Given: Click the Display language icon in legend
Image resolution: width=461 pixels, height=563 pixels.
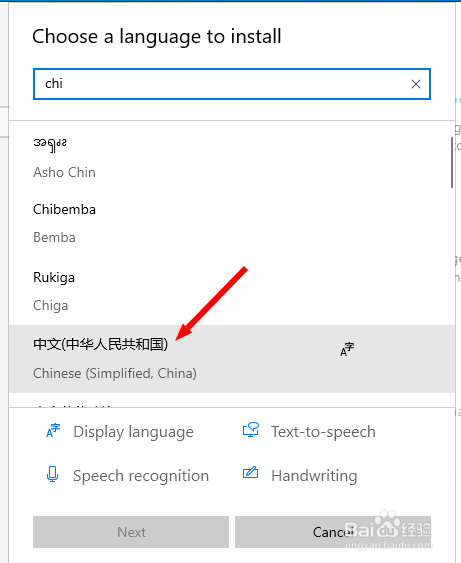Looking at the screenshot, I should point(53,431).
